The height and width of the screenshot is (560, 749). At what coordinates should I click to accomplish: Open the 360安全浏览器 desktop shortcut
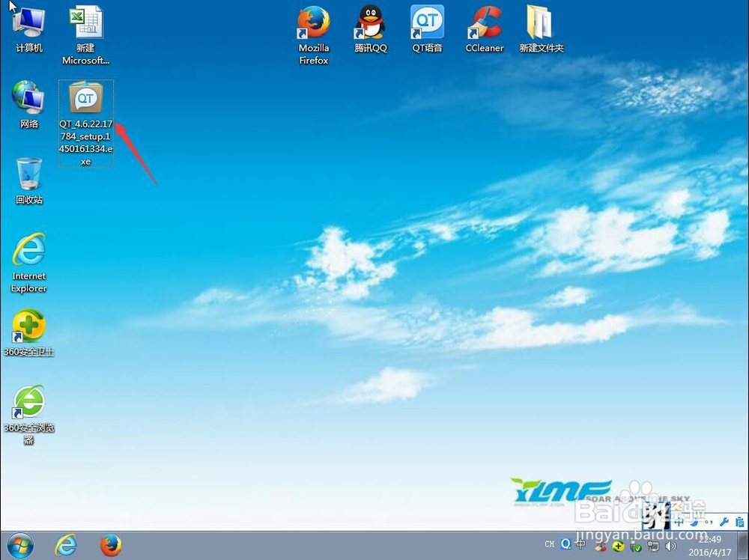(28, 415)
